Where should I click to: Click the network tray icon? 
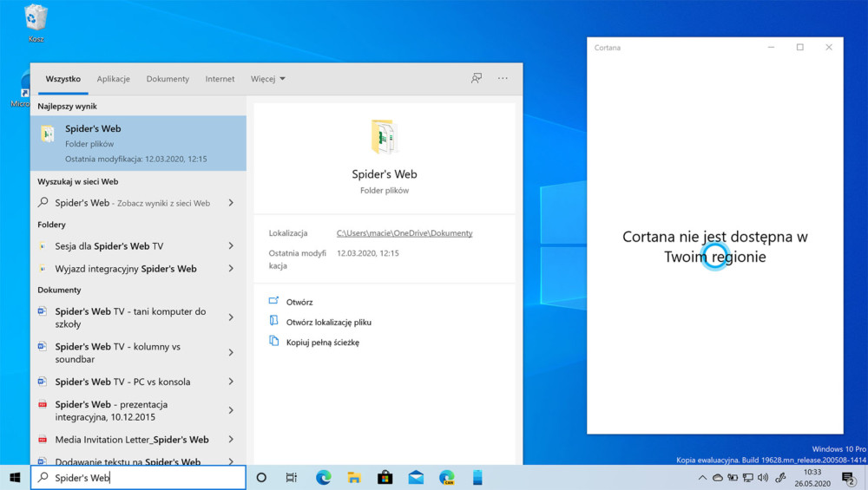click(748, 478)
